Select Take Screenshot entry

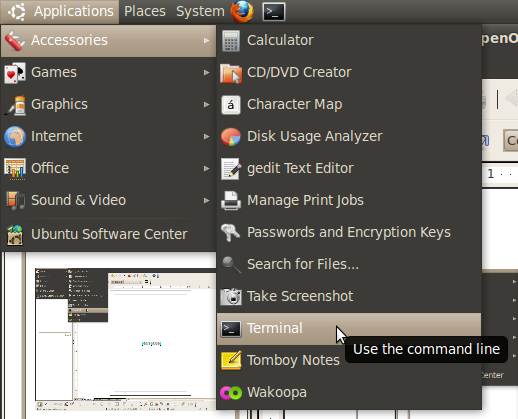(349, 296)
